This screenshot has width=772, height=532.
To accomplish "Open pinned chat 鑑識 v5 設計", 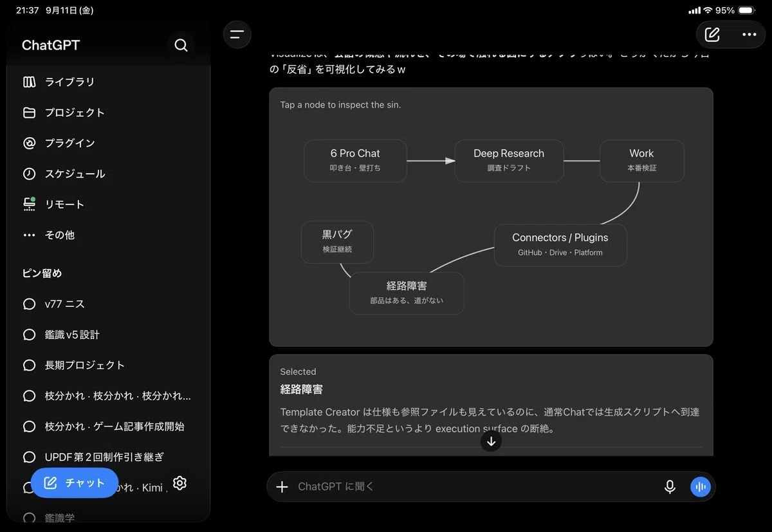I will coord(108,335).
